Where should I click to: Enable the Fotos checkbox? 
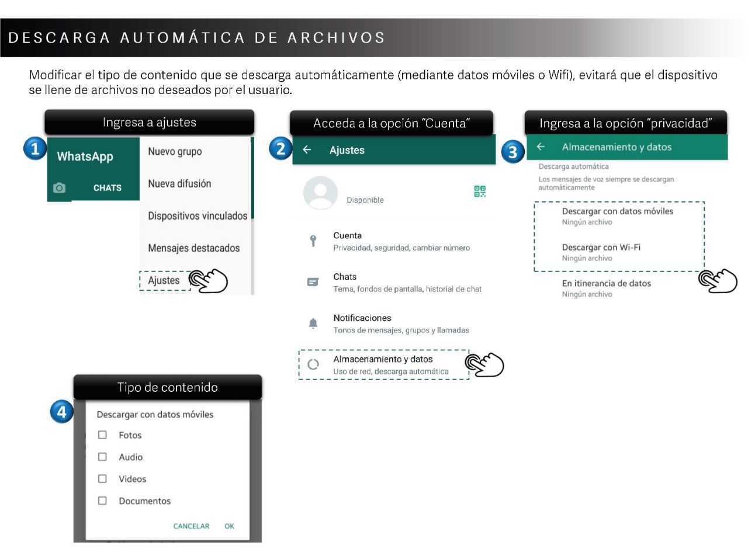click(x=102, y=434)
